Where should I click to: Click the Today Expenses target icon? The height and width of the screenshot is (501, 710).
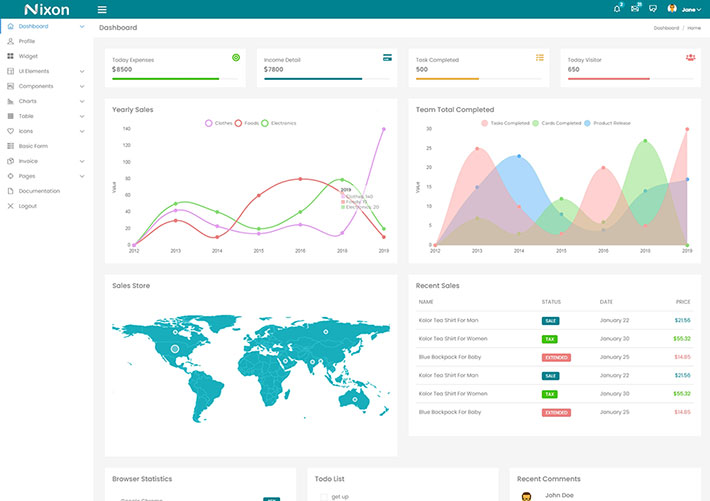pyautogui.click(x=236, y=58)
